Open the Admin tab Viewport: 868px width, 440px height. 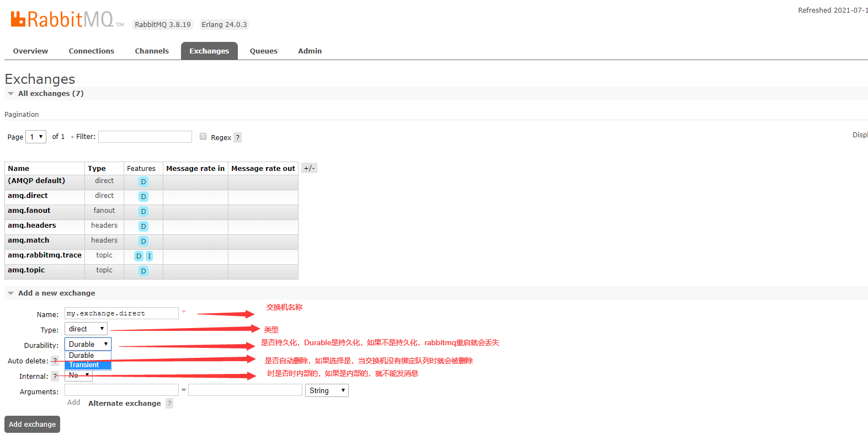(x=310, y=51)
